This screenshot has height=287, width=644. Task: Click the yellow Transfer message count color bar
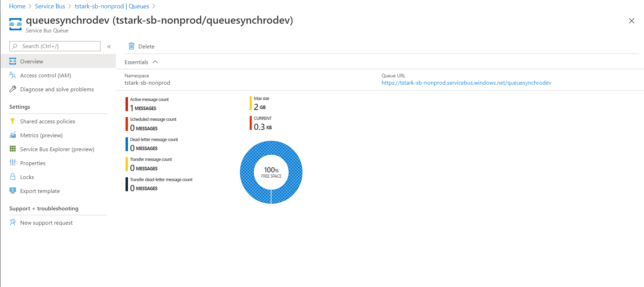point(127,164)
